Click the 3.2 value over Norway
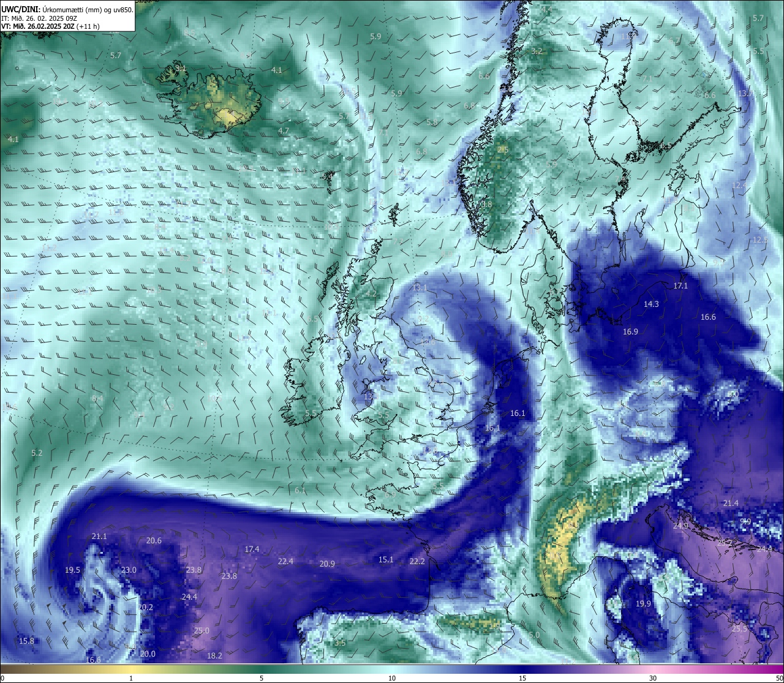 pyautogui.click(x=537, y=51)
